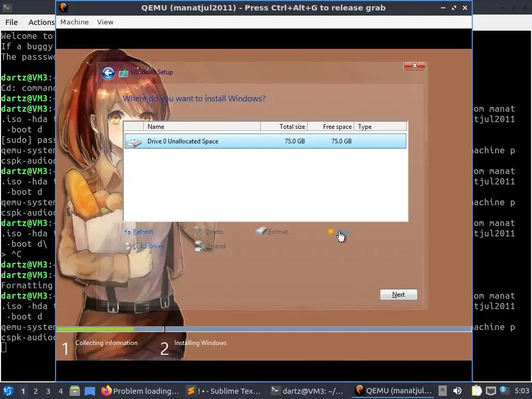Switch to workspace 4 on the taskbar
This screenshot has height=399, width=532.
pyautogui.click(x=61, y=391)
